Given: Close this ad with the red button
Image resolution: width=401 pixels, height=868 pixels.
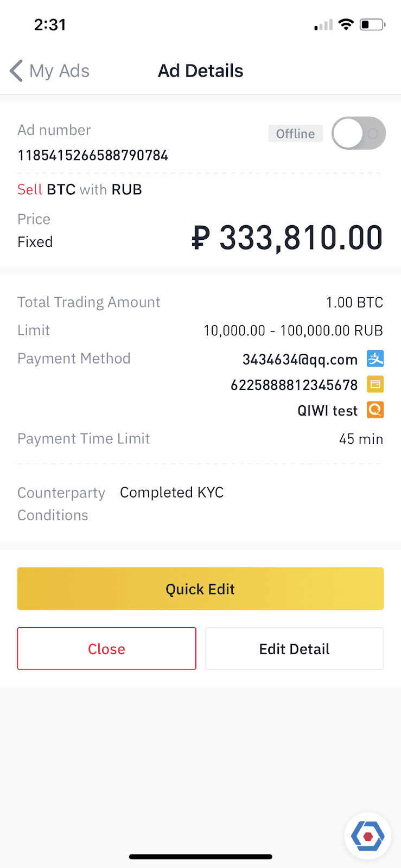Looking at the screenshot, I should coord(106,648).
